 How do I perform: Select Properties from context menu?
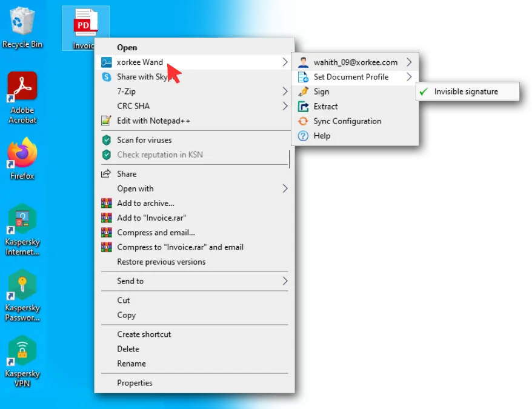pyautogui.click(x=135, y=383)
